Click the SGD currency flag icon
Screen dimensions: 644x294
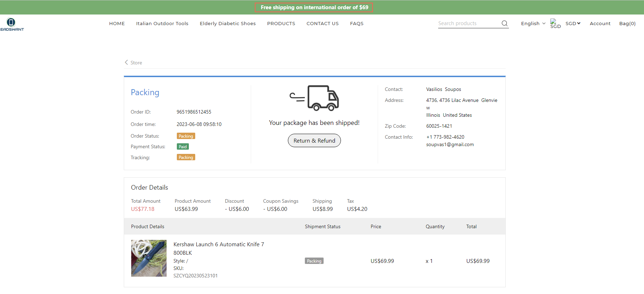click(x=554, y=22)
